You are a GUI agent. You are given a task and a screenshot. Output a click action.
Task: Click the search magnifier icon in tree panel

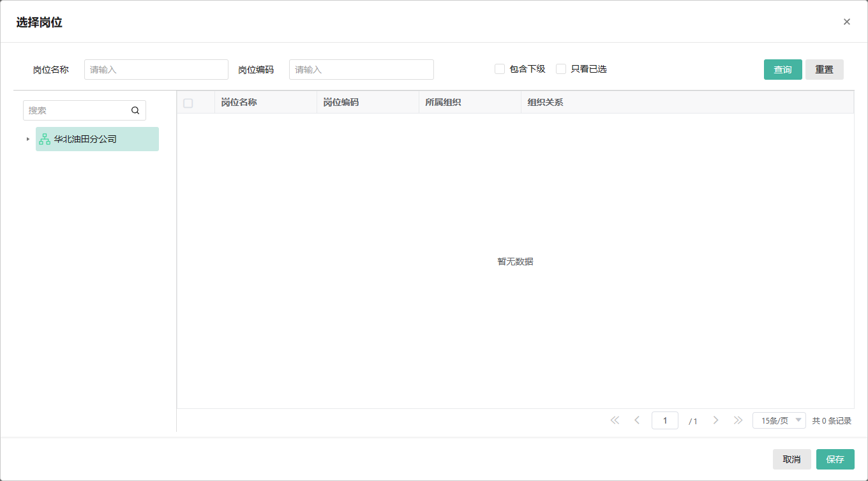[x=135, y=110]
